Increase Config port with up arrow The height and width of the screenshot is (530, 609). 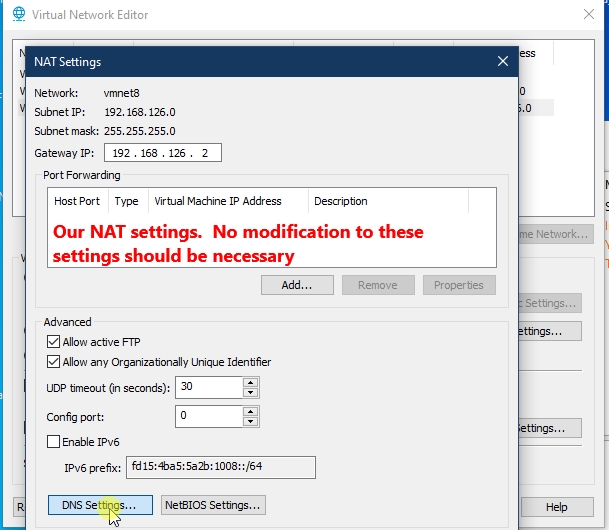[251, 412]
